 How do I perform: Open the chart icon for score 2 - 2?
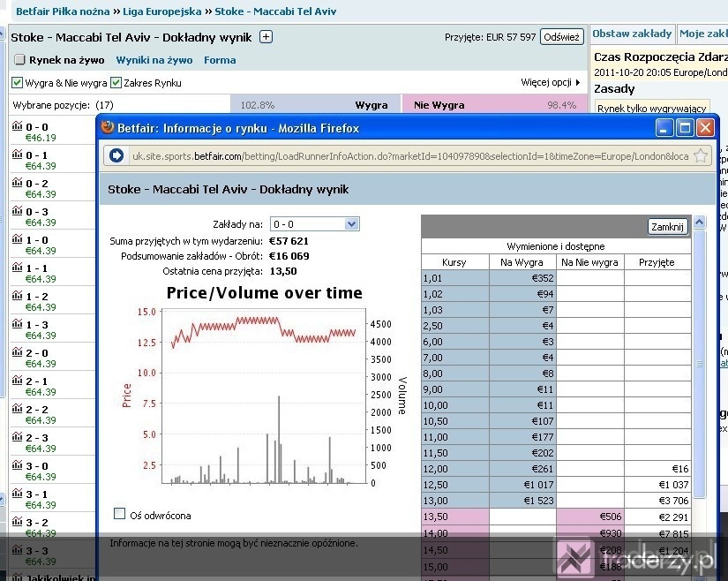click(x=17, y=409)
